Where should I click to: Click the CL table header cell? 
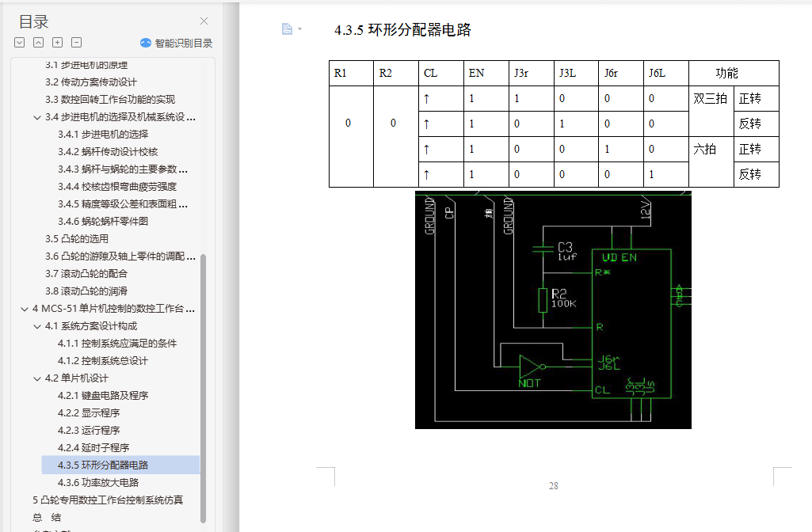[x=441, y=73]
